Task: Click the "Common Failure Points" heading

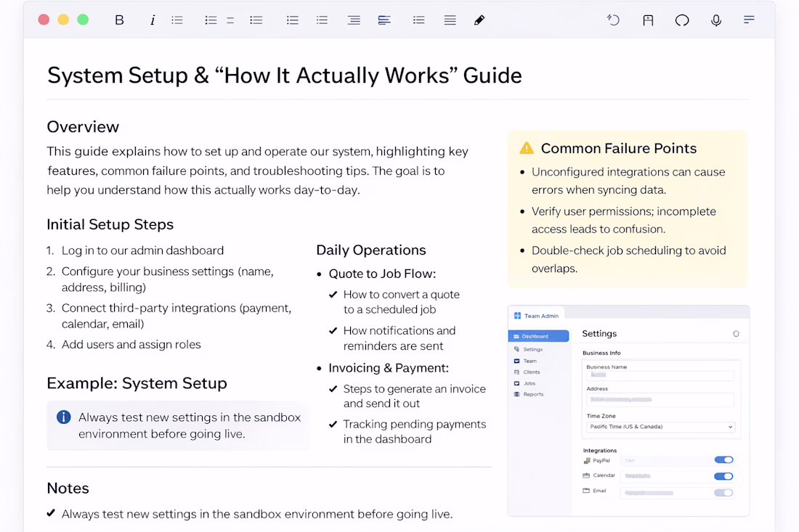Action: pyautogui.click(x=619, y=148)
